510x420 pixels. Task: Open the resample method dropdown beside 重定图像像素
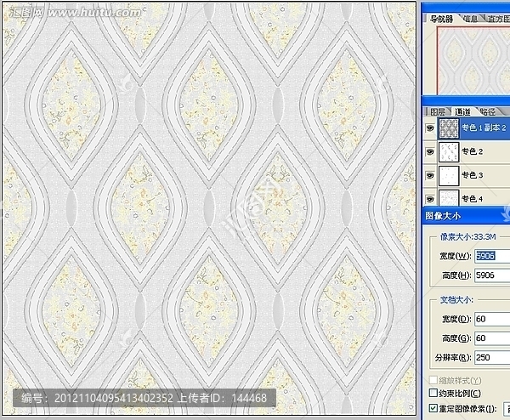pyautogui.click(x=507, y=409)
